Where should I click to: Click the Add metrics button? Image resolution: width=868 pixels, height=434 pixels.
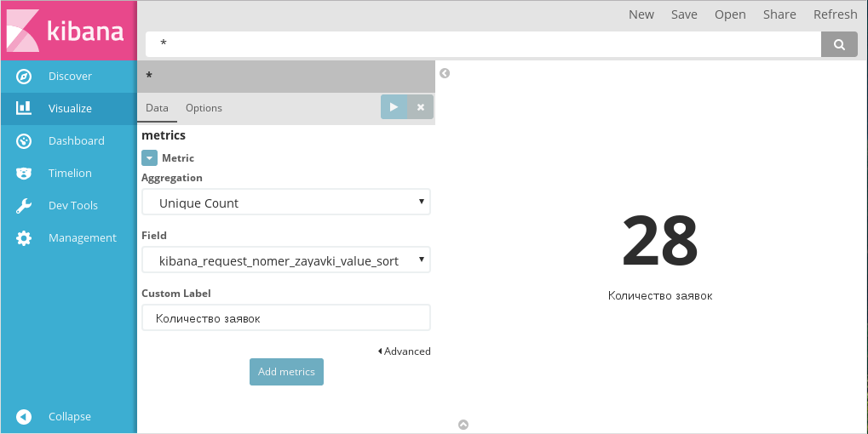pos(286,372)
